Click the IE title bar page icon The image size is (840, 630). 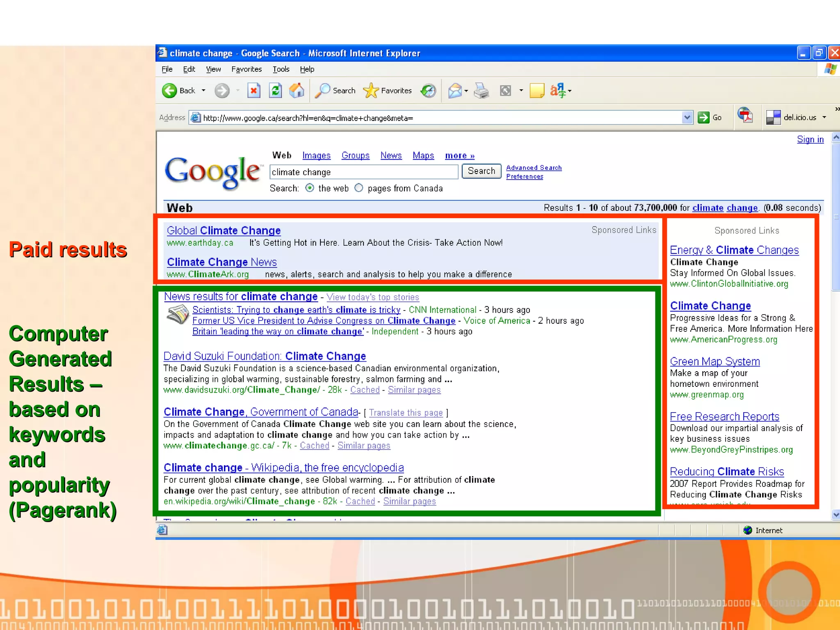coord(162,52)
